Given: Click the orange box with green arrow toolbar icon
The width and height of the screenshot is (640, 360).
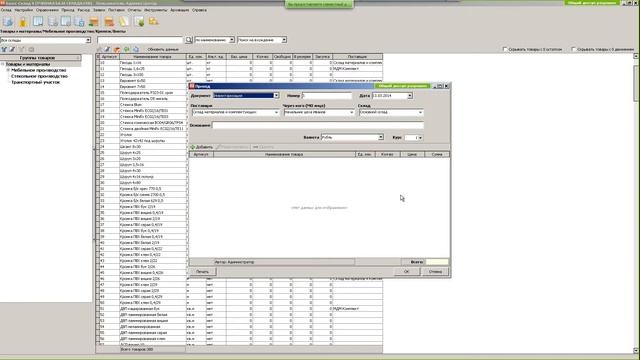Looking at the screenshot, I should (x=94, y=21).
